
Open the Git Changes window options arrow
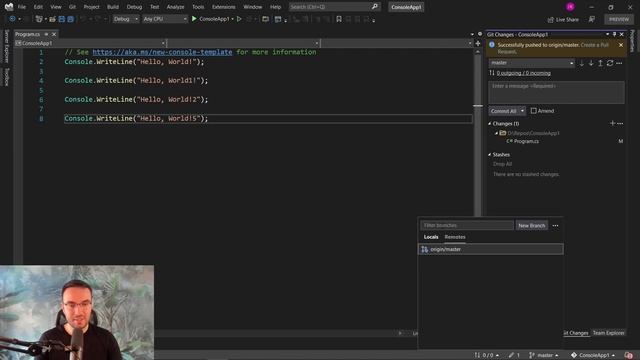coord(607,34)
